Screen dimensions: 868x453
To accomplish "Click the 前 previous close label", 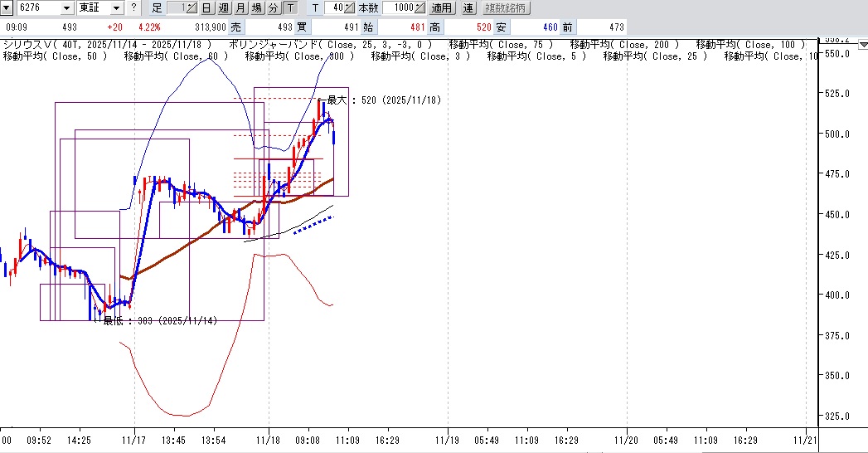I will click(x=568, y=27).
